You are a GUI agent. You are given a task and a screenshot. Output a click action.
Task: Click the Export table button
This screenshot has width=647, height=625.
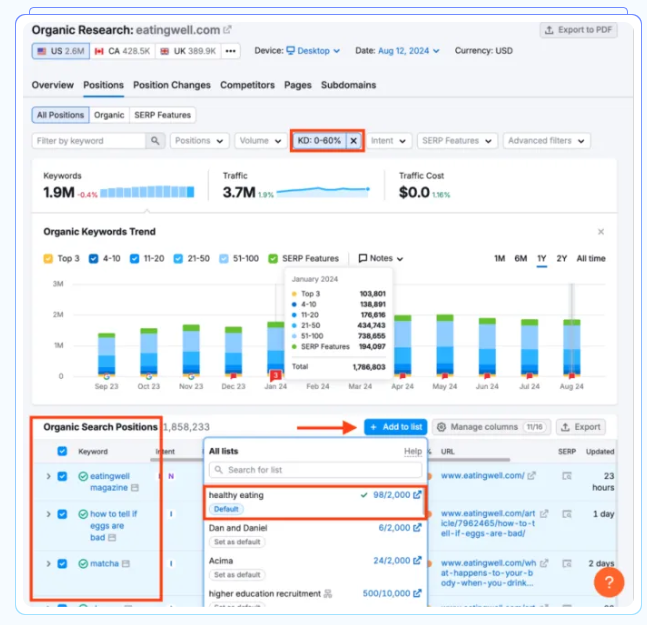pyautogui.click(x=581, y=427)
